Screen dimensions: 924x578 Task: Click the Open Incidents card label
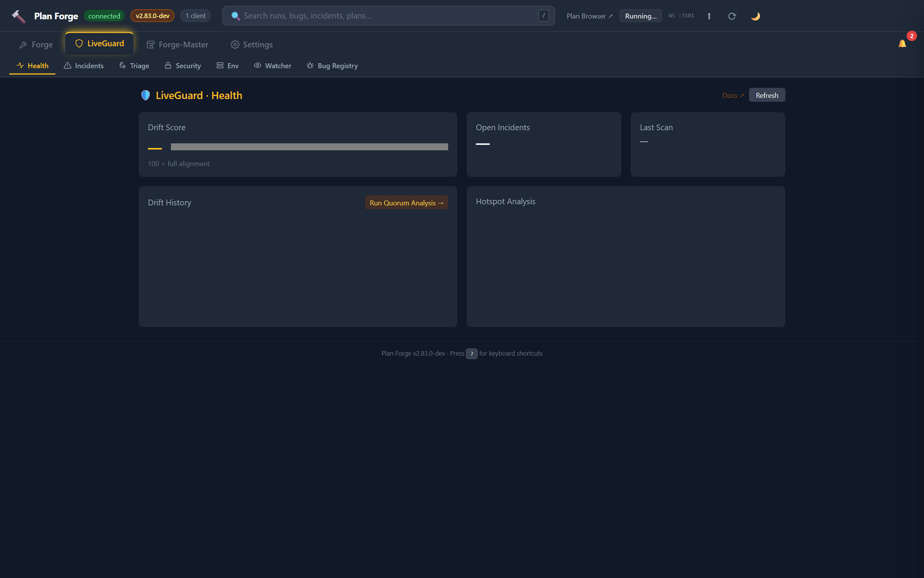pyautogui.click(x=502, y=128)
